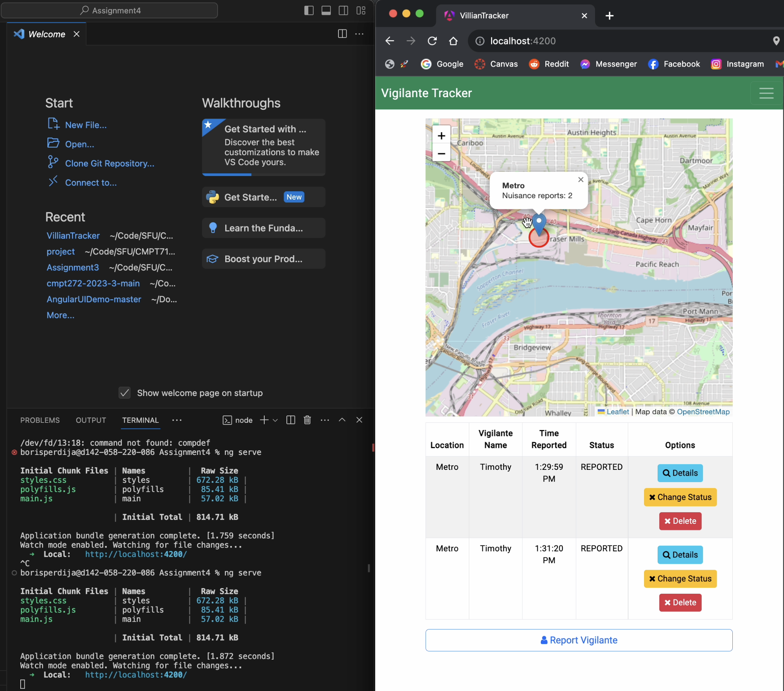Uncheck Show welcome page on startup

coord(124,393)
